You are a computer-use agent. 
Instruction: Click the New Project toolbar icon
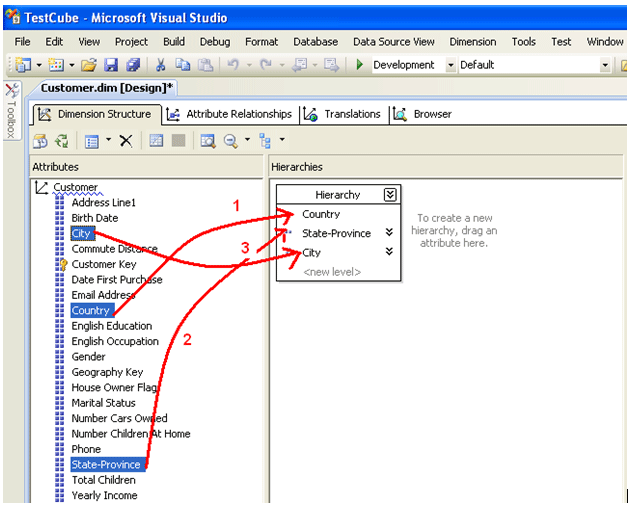23,65
